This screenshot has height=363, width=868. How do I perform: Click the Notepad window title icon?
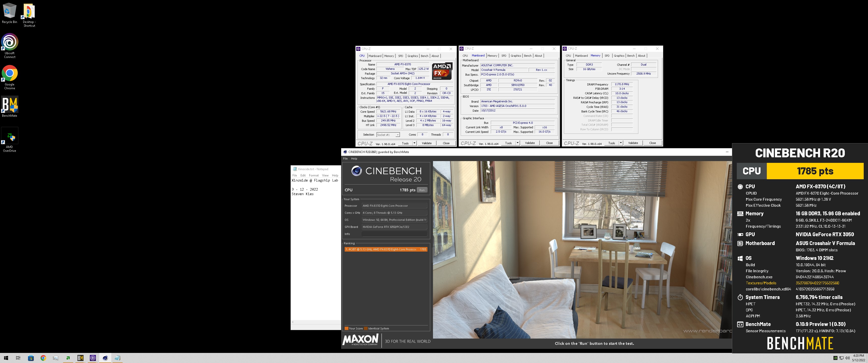tap(294, 169)
